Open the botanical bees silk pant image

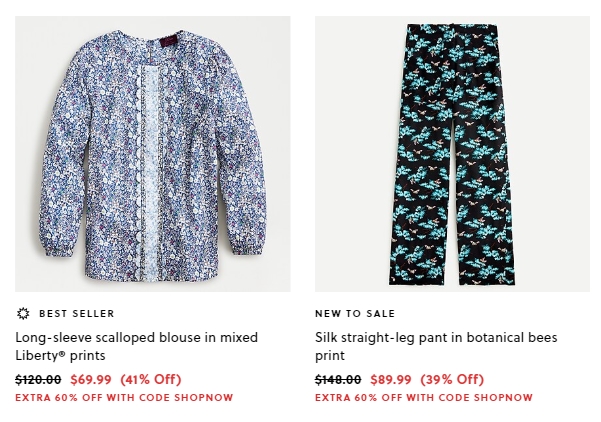pos(452,154)
